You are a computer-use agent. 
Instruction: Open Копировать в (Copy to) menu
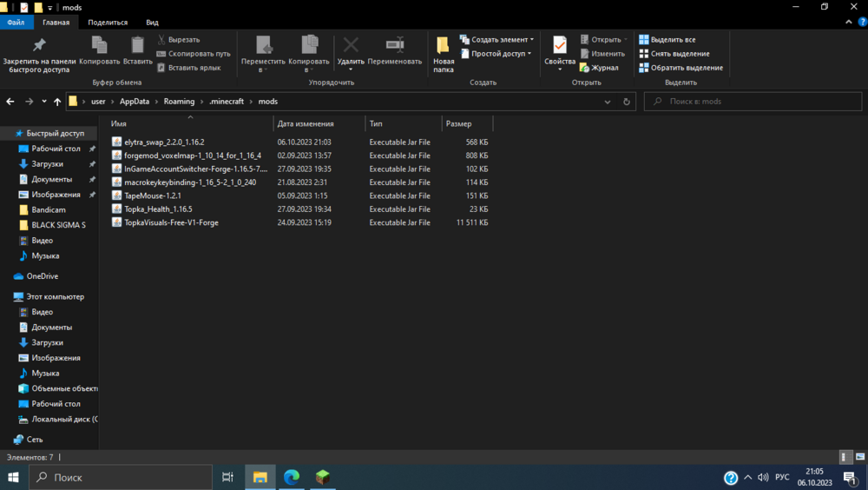[x=309, y=54]
